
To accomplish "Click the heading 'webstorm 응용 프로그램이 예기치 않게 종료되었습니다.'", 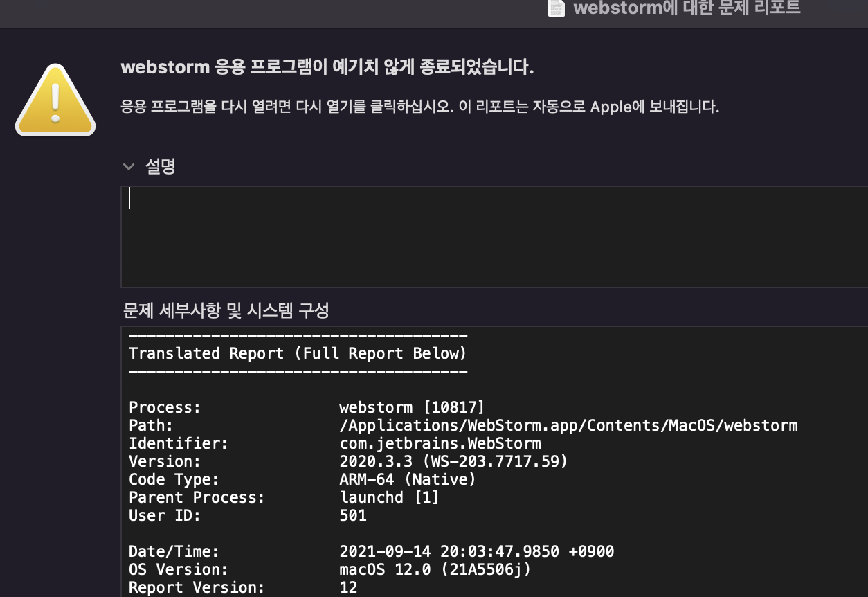I will (x=327, y=67).
